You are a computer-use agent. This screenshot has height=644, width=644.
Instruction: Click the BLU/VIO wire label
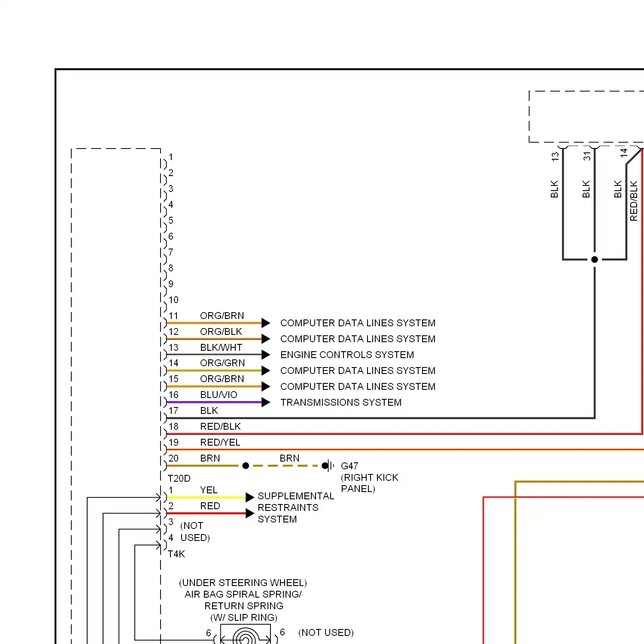(x=219, y=395)
